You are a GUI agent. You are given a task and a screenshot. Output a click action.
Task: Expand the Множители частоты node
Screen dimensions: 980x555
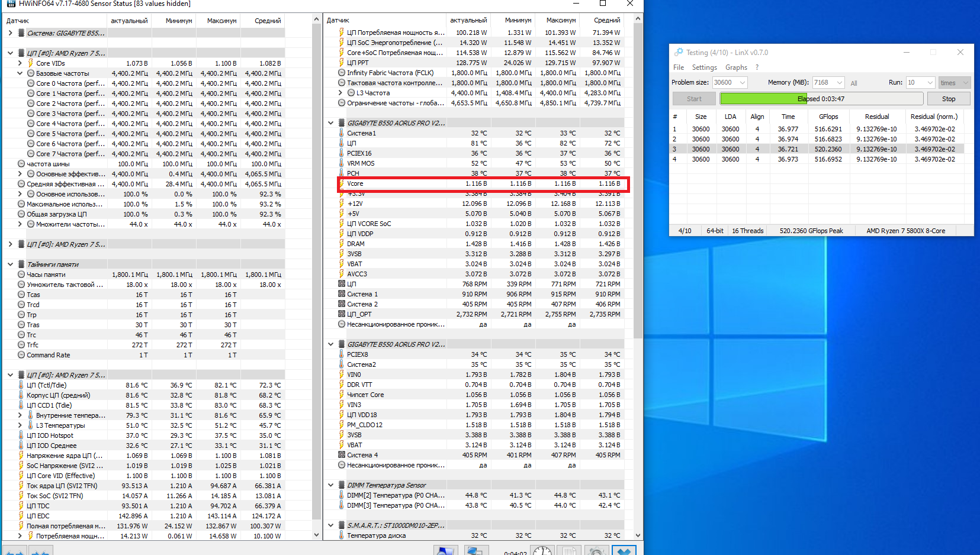[20, 224]
